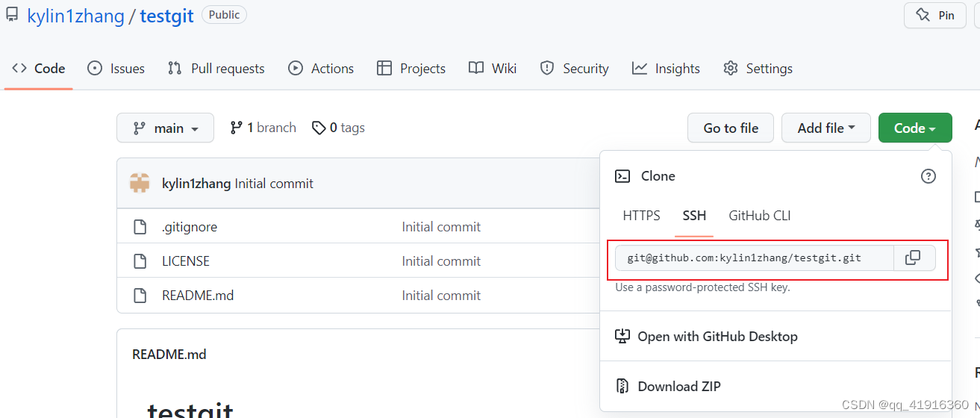Pin the repository with Pin button
The width and height of the screenshot is (980, 418).
pyautogui.click(x=935, y=15)
